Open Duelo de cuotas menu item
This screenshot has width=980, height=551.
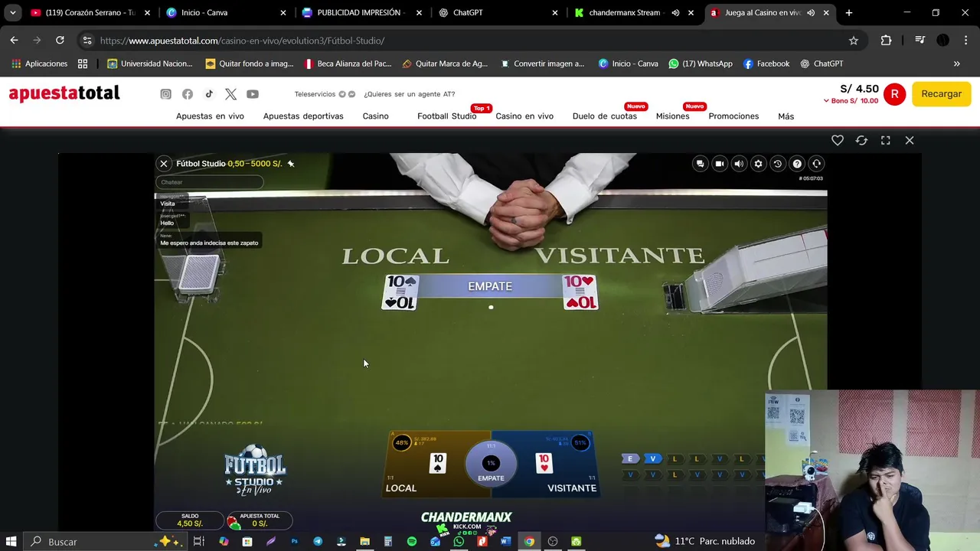(605, 116)
